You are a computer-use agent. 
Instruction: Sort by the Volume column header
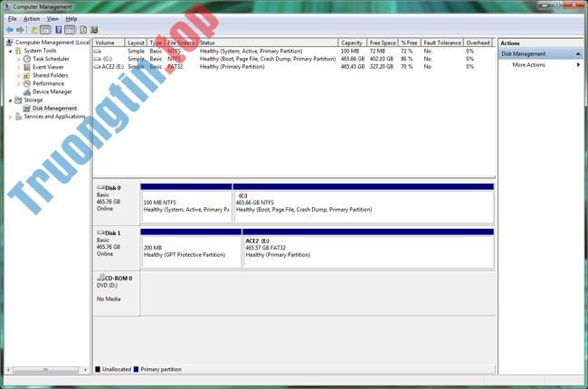click(x=109, y=43)
